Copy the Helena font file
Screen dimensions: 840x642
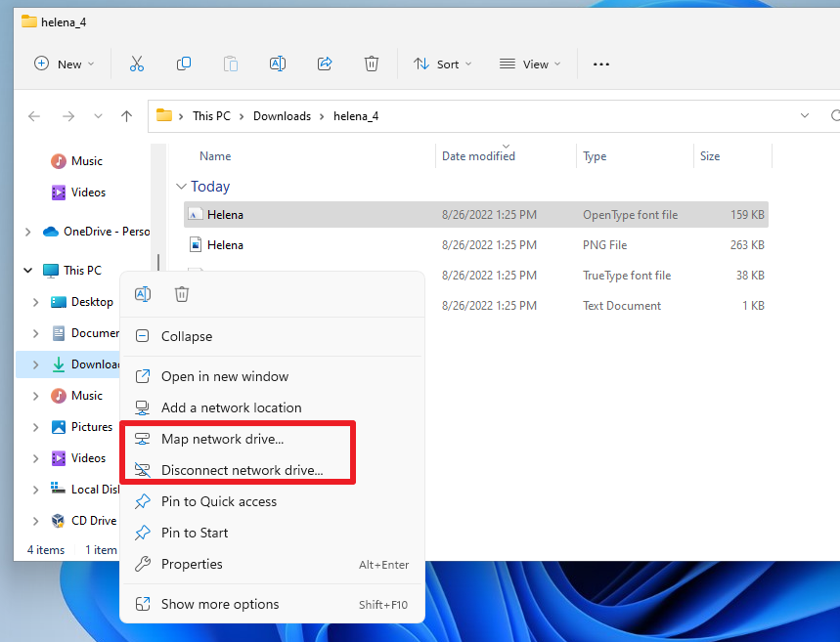pos(184,63)
